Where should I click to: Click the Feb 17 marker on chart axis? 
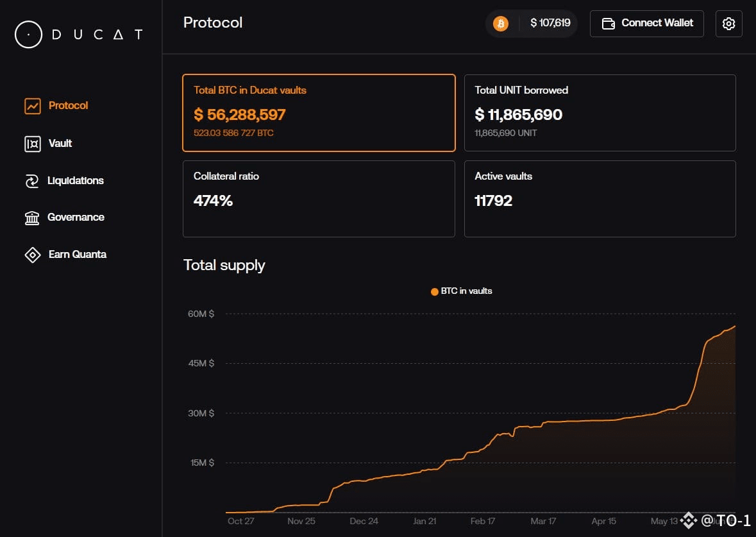[x=483, y=521]
